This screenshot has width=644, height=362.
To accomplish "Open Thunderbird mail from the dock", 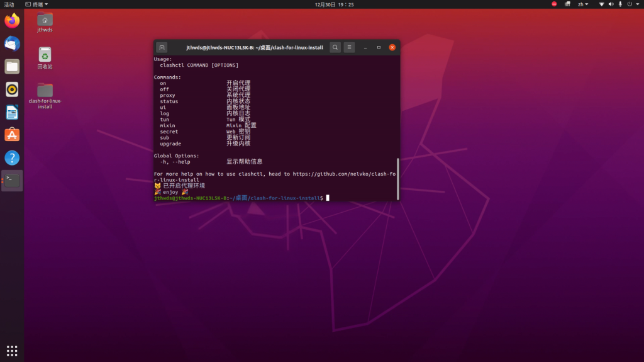I will click(x=12, y=43).
